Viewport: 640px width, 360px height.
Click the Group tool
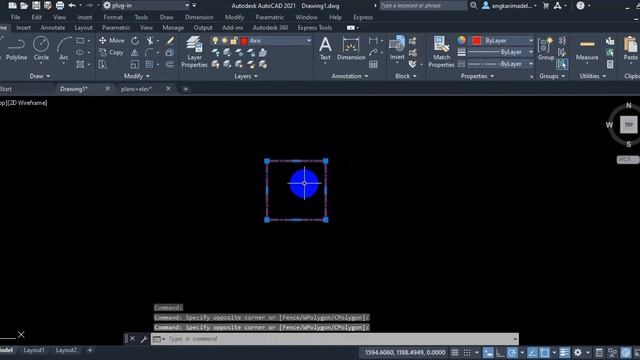point(546,49)
